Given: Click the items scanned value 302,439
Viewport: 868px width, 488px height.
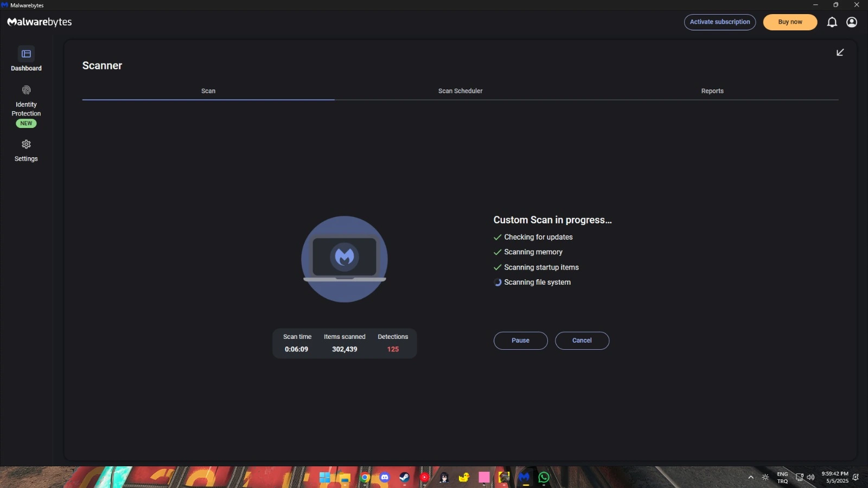Looking at the screenshot, I should click(344, 349).
